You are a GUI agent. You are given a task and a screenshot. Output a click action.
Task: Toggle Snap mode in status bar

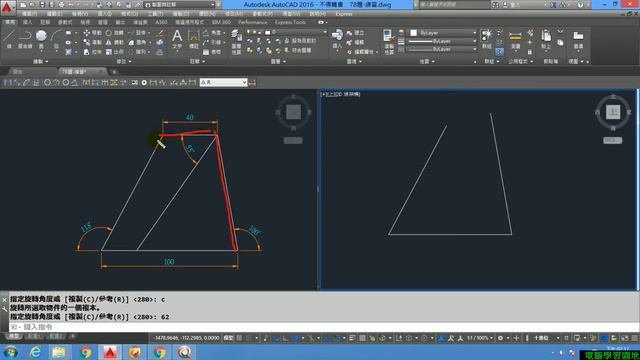(249, 338)
